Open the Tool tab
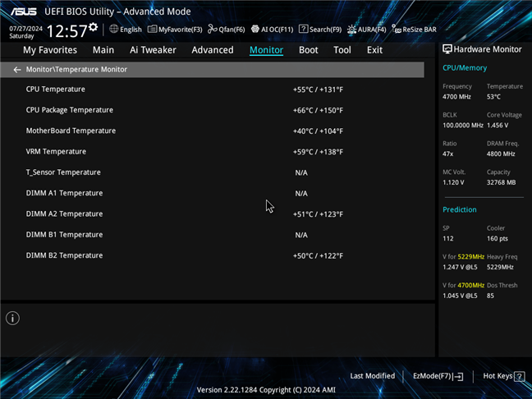The width and height of the screenshot is (532, 399). tap(342, 50)
